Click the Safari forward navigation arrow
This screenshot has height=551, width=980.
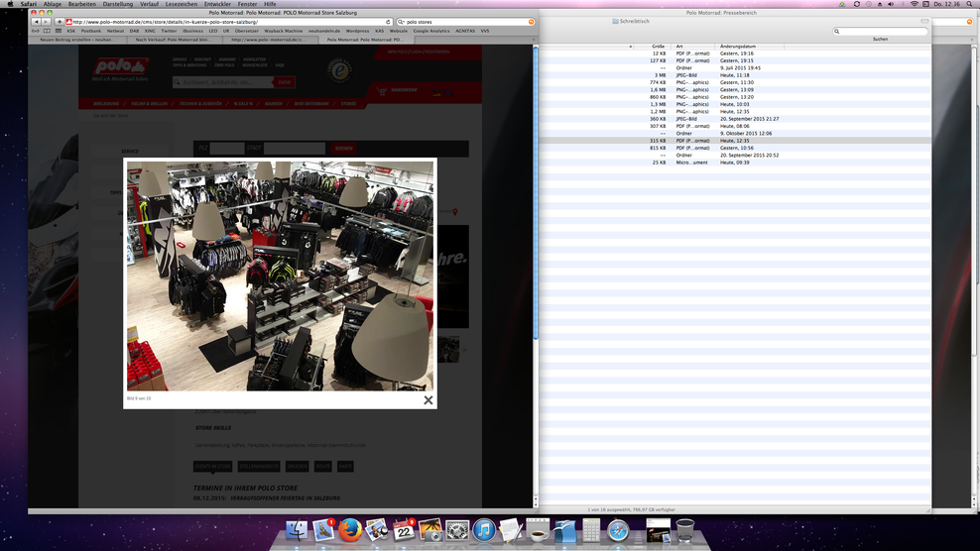(46, 22)
